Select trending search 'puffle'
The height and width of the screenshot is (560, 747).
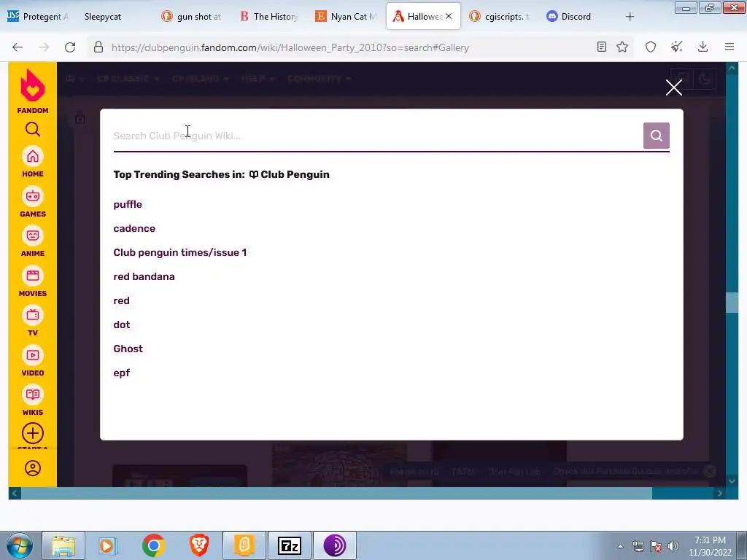(128, 204)
